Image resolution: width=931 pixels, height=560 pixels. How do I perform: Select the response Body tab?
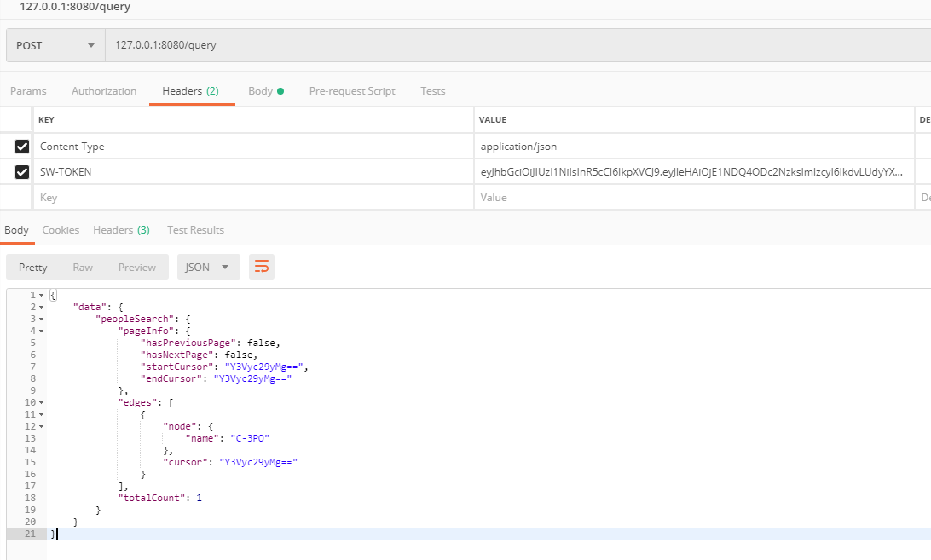(x=17, y=230)
